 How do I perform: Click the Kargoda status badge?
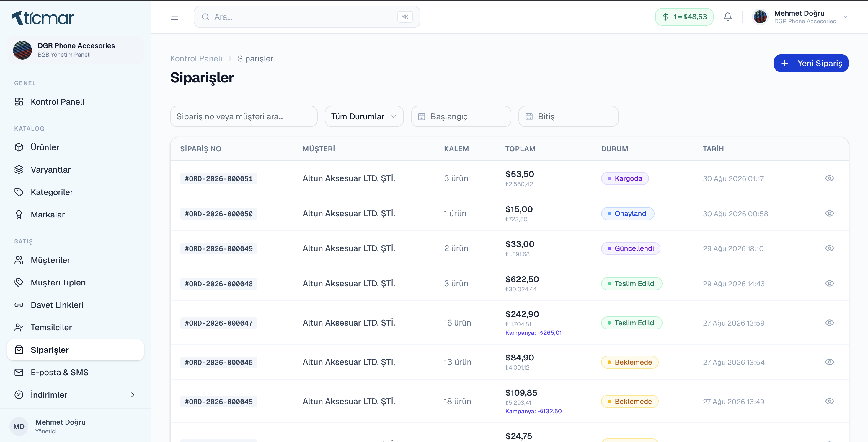(625, 178)
